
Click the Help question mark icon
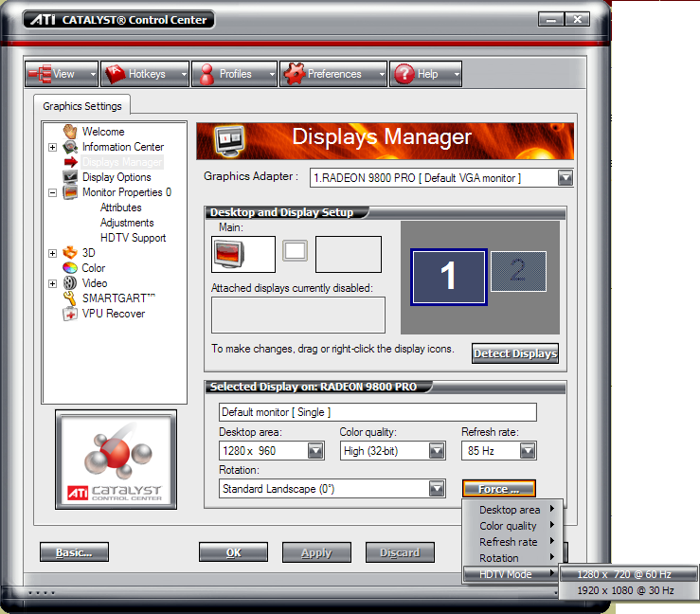tap(404, 74)
